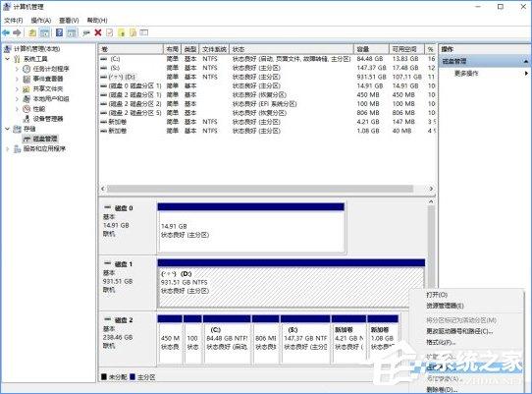Open 设备管理器 icon in tree
This screenshot has height=394, width=532.
tap(27, 119)
